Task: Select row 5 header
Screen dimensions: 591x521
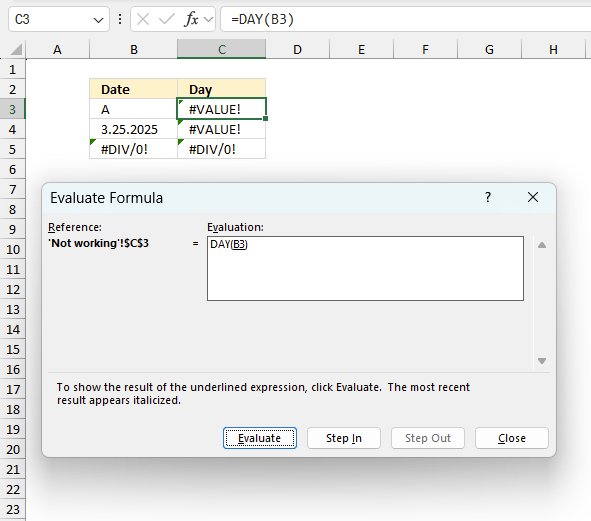Action: tap(12, 149)
